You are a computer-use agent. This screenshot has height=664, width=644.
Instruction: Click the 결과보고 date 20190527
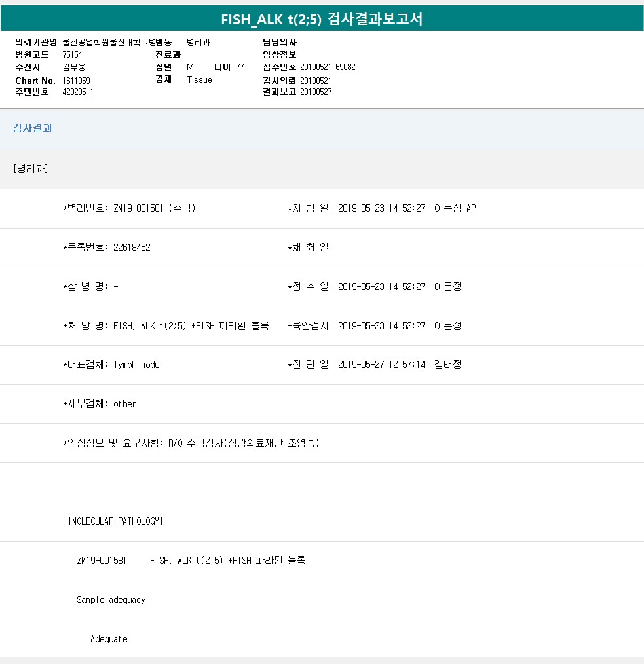coord(316,92)
